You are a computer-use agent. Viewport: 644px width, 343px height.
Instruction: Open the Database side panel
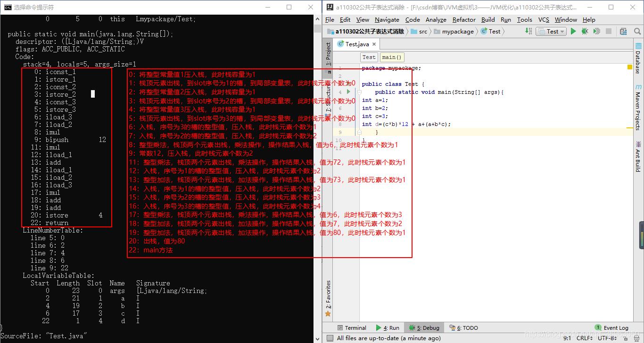638,58
